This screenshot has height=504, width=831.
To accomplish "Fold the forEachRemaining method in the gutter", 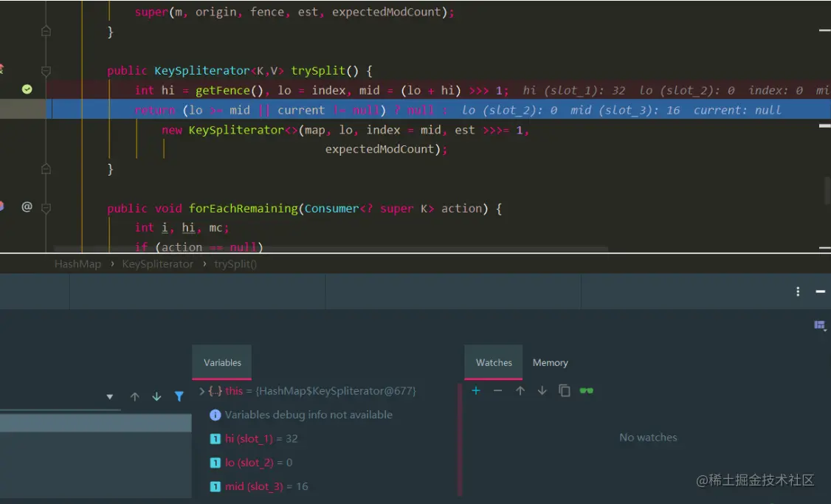I will point(46,208).
